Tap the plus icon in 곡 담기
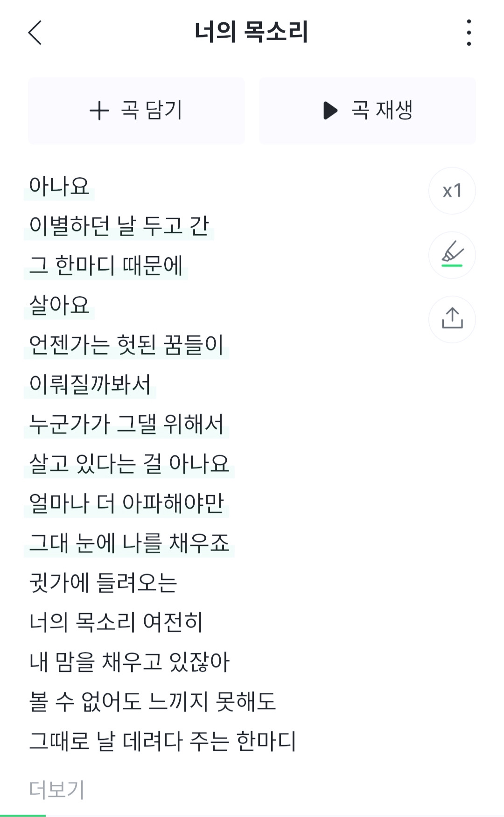 (99, 111)
